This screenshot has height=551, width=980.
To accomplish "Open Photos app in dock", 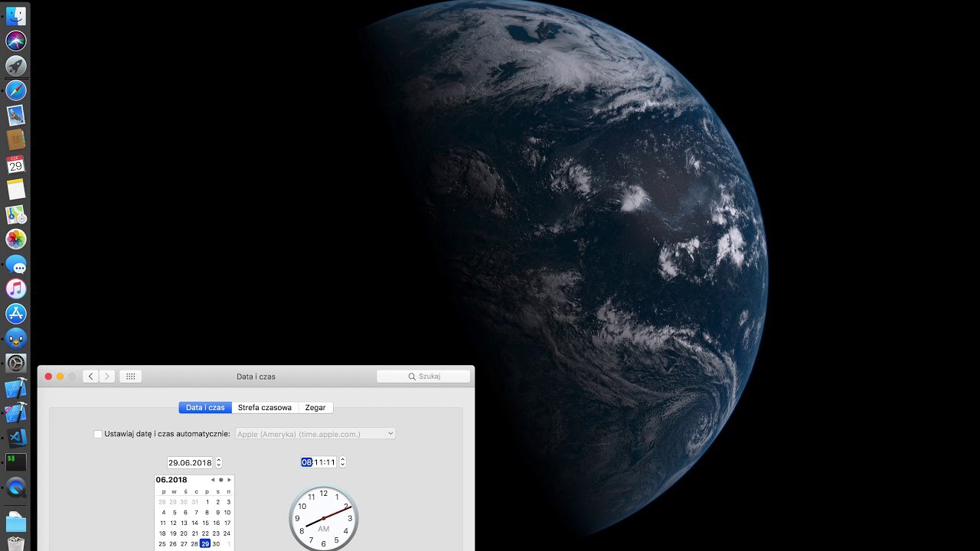I will point(16,239).
